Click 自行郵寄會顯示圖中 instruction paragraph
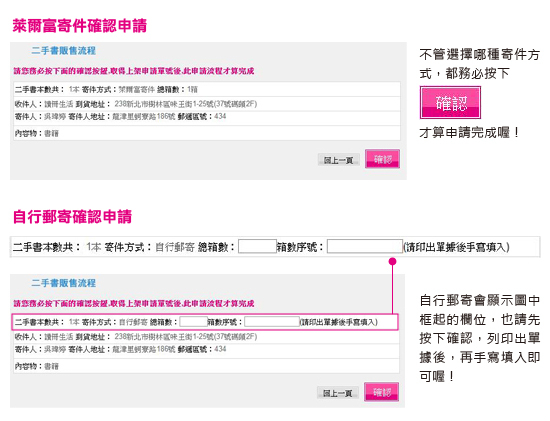The height and width of the screenshot is (421, 550). pos(479,339)
